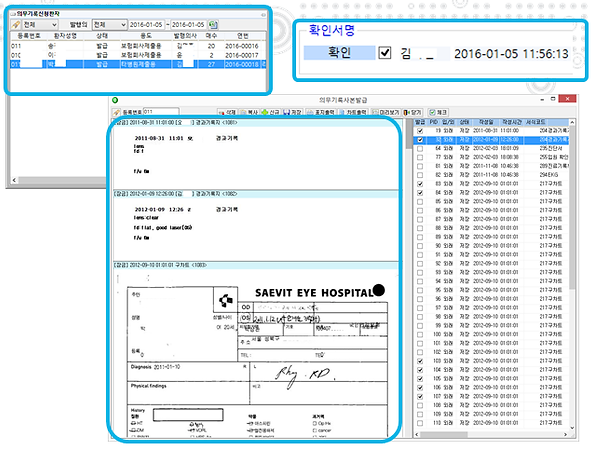Select record row dated 2012-02-03 18:01:09
Viewport: 593px width, 450px height.
pyautogui.click(x=491, y=149)
